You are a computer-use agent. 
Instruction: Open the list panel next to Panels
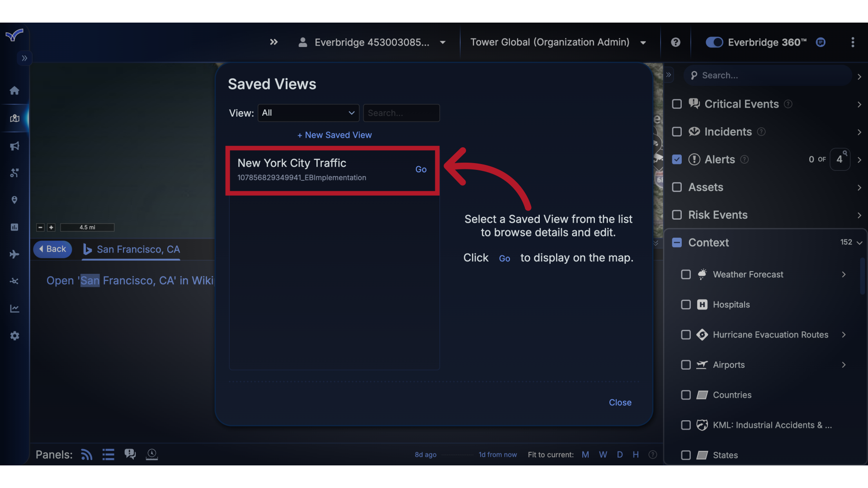[x=108, y=454]
